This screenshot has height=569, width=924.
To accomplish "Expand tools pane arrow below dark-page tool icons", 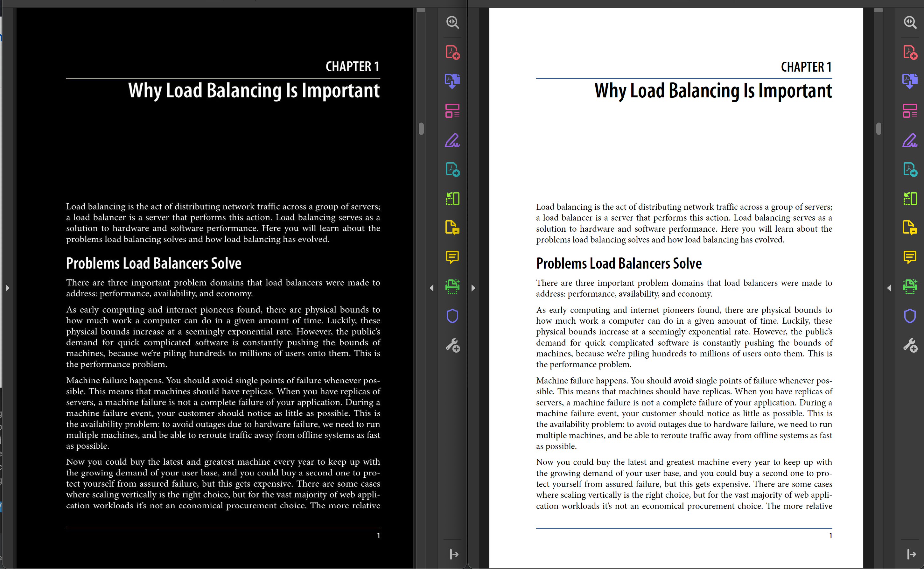I will coord(454,554).
